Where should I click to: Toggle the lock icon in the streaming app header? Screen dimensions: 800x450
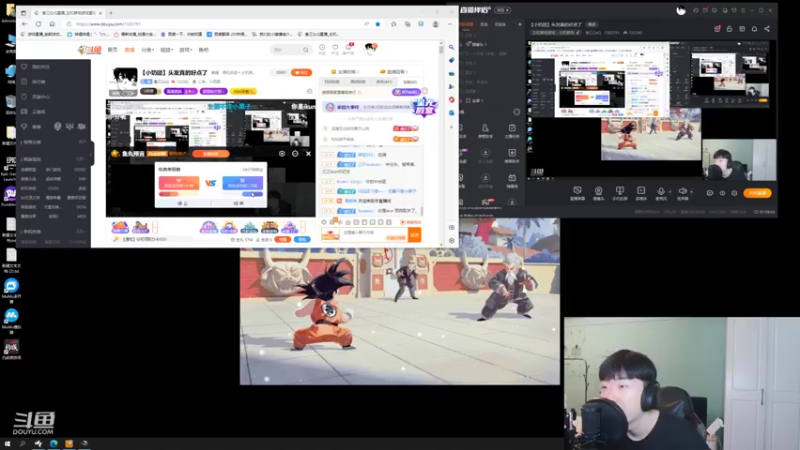coord(730,29)
